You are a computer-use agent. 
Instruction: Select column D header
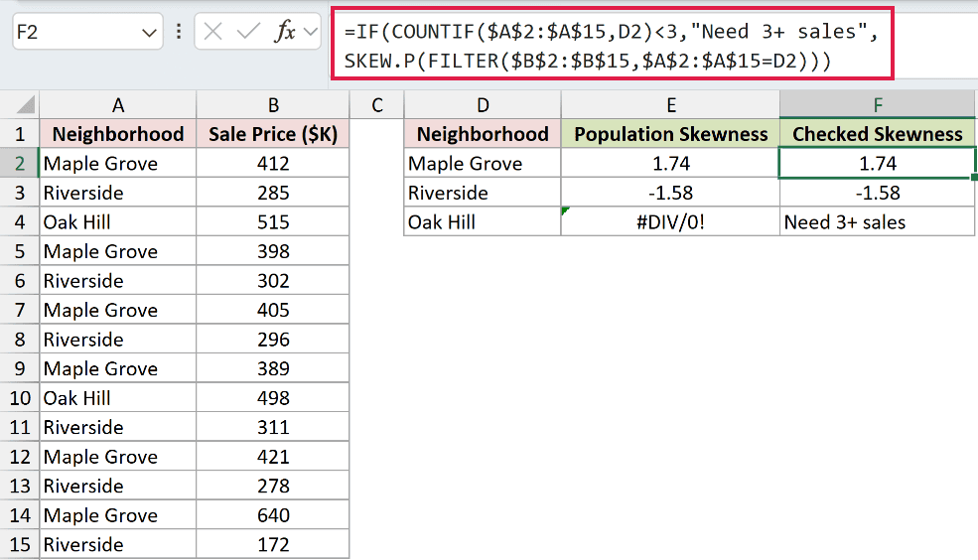(x=483, y=105)
